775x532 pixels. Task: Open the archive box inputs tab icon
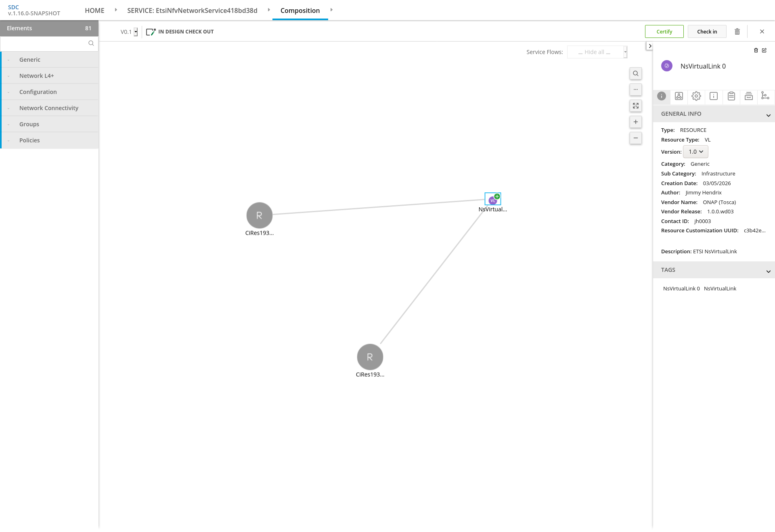click(748, 96)
